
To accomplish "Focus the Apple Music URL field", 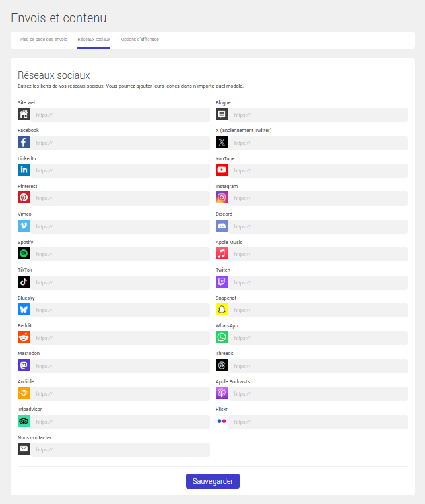I will [x=318, y=254].
